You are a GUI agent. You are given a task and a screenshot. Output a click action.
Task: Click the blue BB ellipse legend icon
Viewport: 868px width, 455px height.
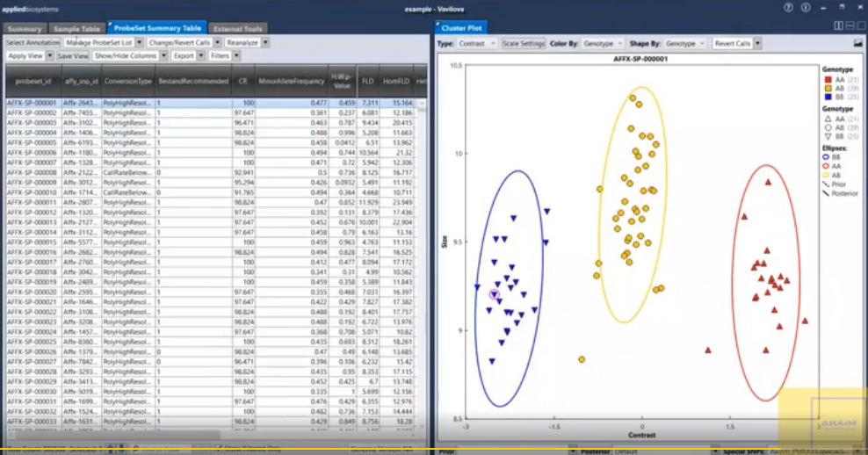(825, 159)
